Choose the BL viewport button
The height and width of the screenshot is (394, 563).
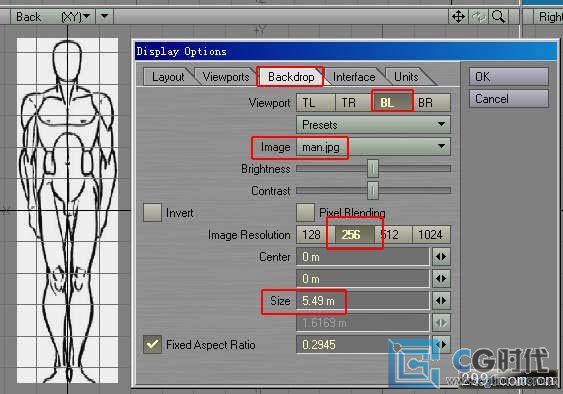pos(392,103)
